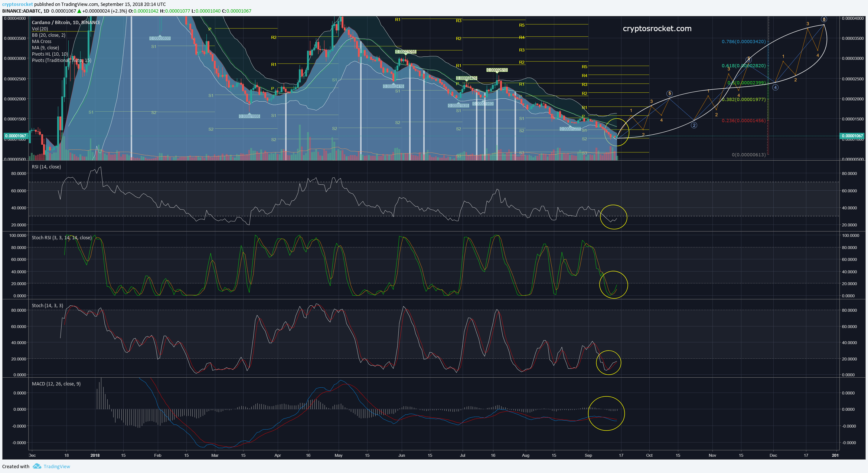
Task: Click the 0.236 Fibonacci level label in red
Action: (743, 121)
